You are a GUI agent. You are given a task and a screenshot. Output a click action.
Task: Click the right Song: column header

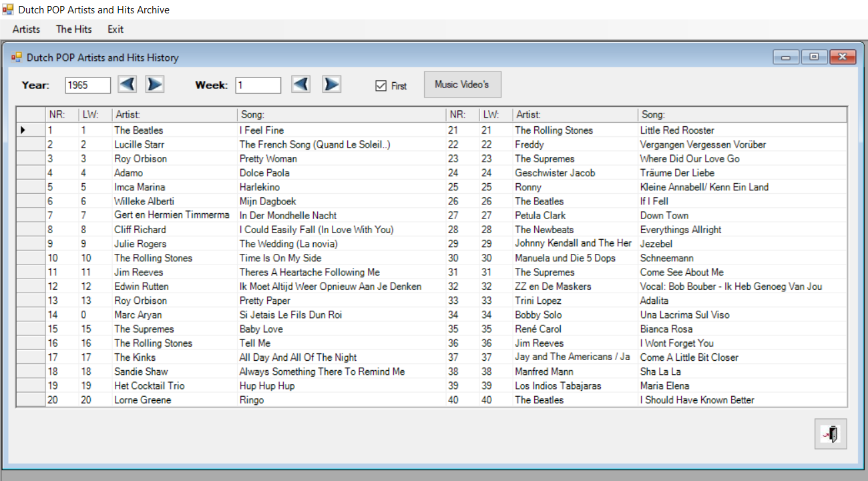[742, 115]
